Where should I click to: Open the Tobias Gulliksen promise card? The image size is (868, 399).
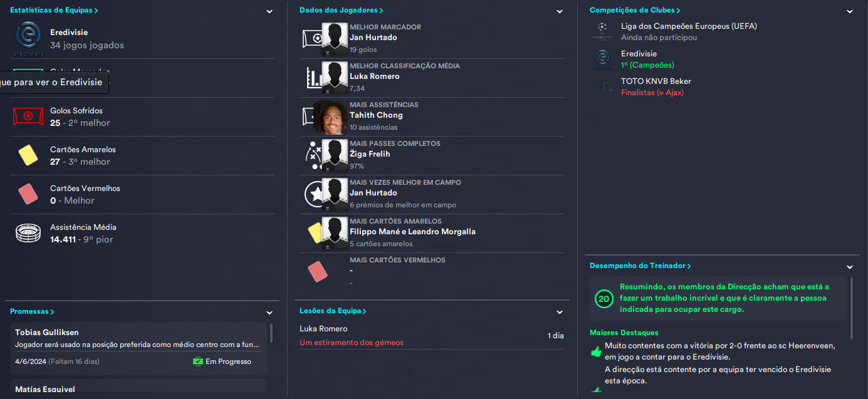pos(139,348)
